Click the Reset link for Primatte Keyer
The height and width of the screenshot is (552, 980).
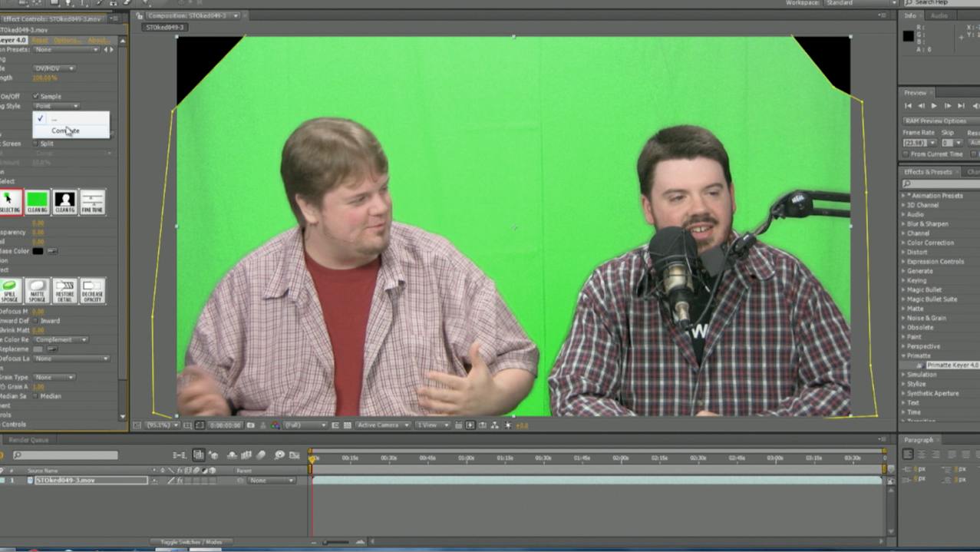tap(40, 40)
